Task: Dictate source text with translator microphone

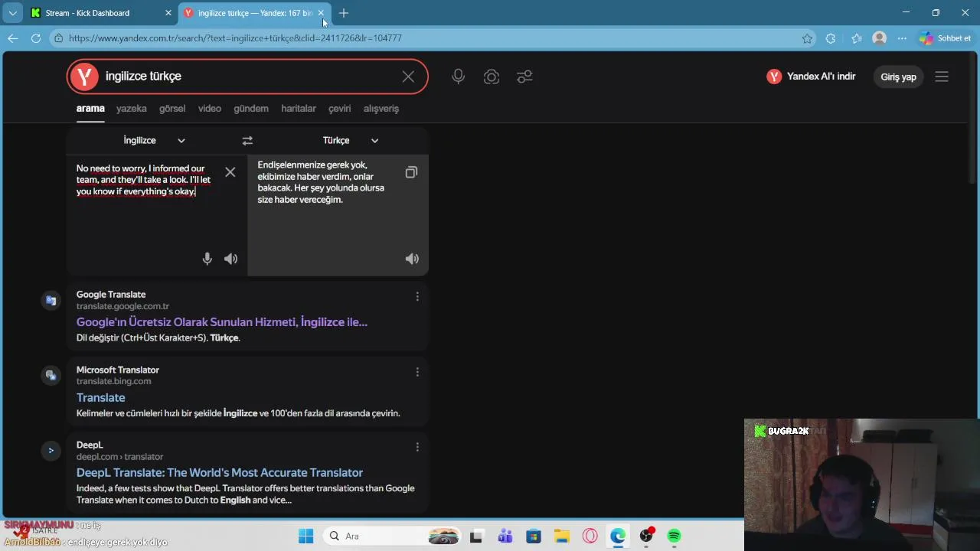Action: (x=207, y=259)
